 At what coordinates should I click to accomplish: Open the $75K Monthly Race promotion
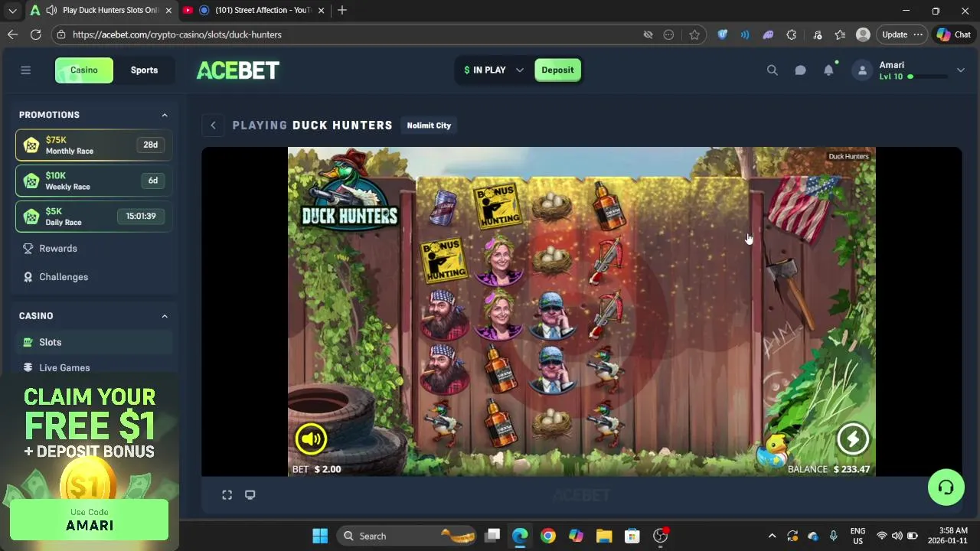93,145
